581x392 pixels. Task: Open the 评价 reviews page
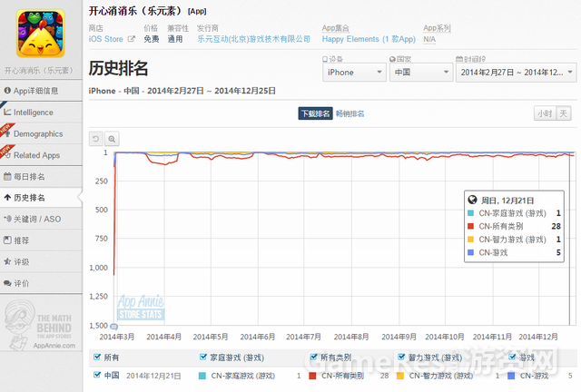(x=41, y=283)
